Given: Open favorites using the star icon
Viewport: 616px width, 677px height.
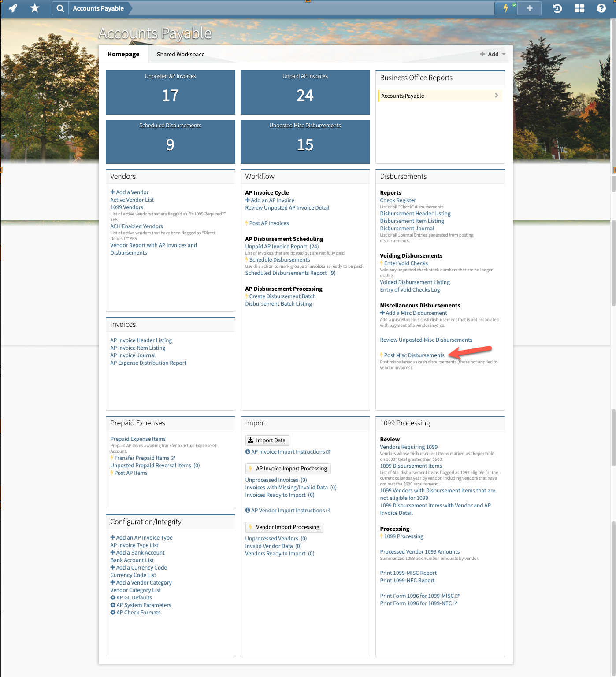Looking at the screenshot, I should point(35,8).
